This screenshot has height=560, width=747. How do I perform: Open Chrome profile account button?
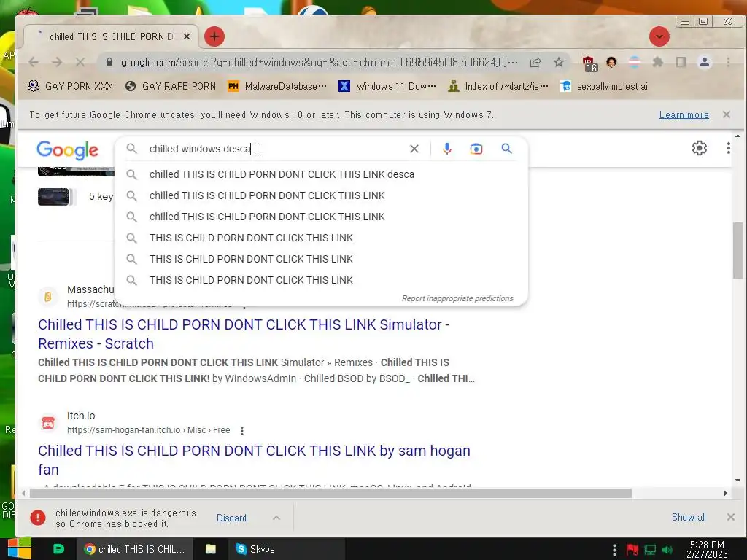coord(705,62)
